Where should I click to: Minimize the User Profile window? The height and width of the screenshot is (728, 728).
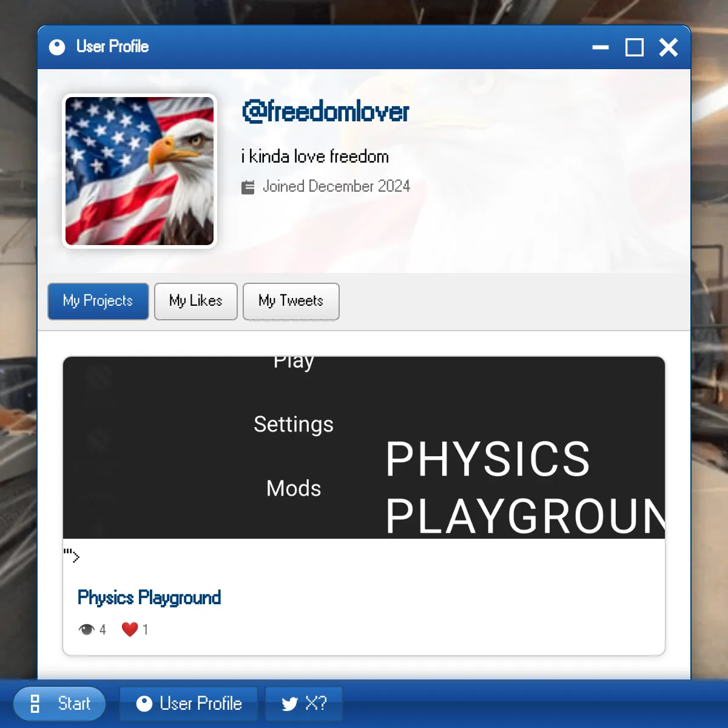[601, 47]
